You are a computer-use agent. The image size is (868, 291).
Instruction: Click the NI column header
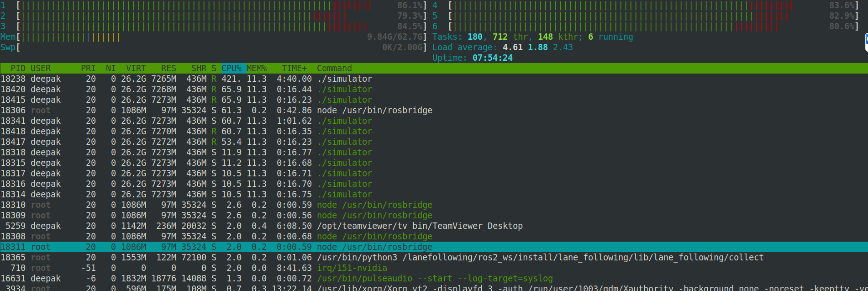pos(111,69)
